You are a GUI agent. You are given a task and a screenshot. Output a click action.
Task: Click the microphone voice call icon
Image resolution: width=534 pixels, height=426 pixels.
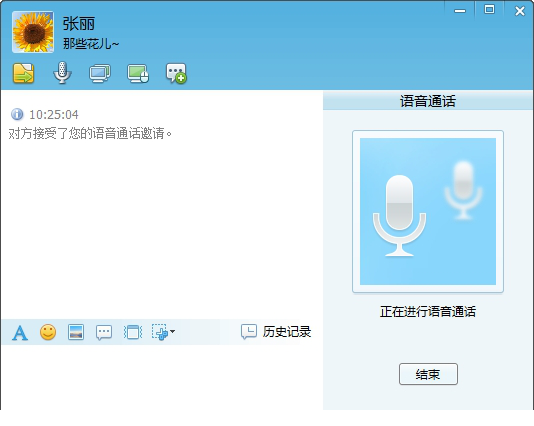coord(62,73)
